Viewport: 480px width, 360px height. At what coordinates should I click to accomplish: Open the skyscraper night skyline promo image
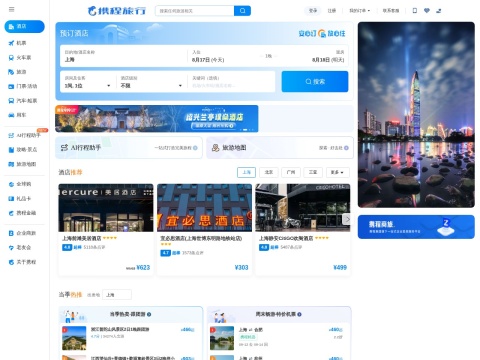coord(416,115)
